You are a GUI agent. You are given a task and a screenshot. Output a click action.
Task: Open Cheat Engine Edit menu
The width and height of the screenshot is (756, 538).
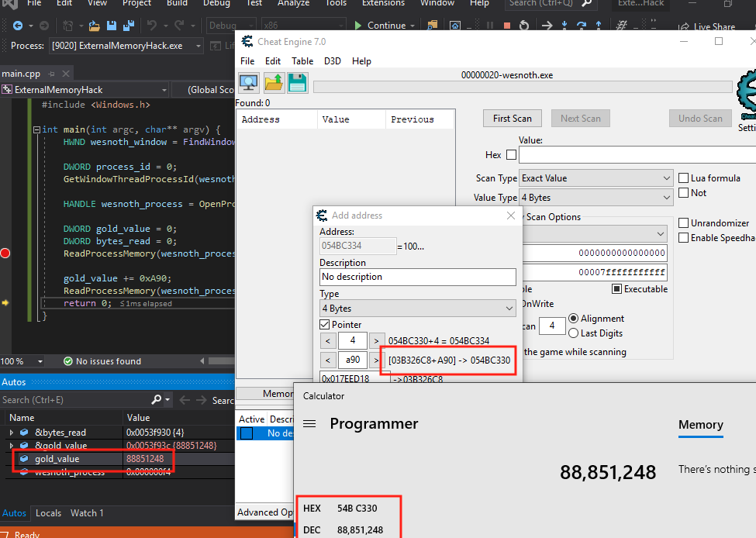click(272, 61)
